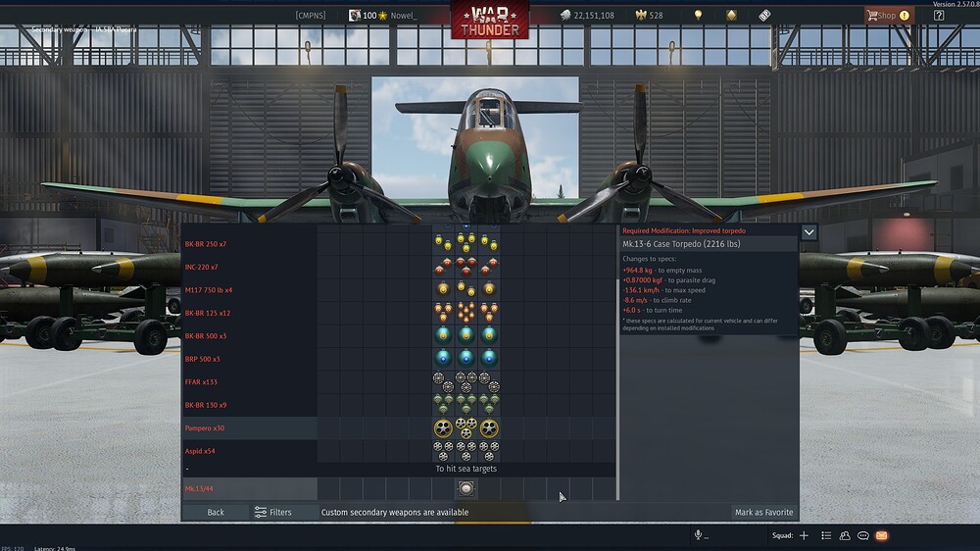Open the help question mark icon

click(x=939, y=15)
